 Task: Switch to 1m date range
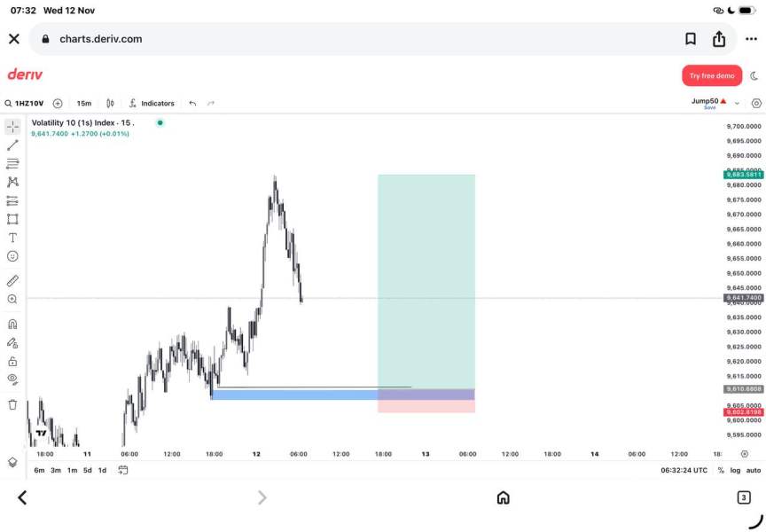tap(72, 470)
